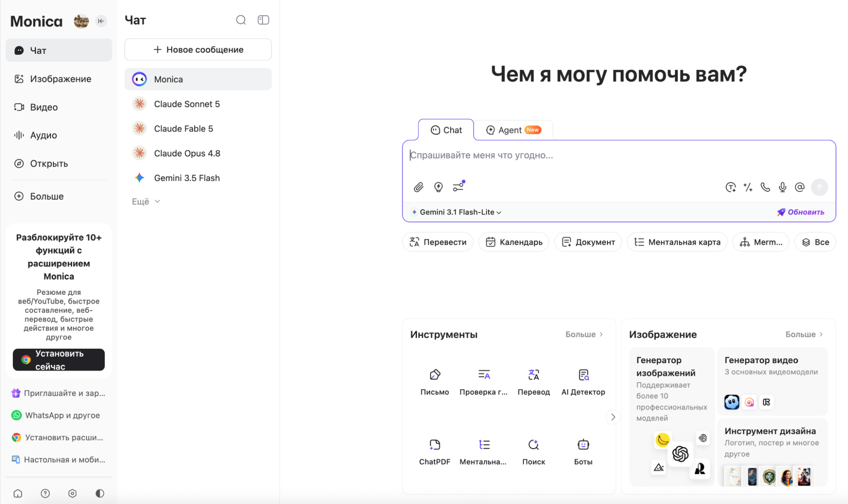
Task: Open the user profile avatar
Action: point(81,21)
